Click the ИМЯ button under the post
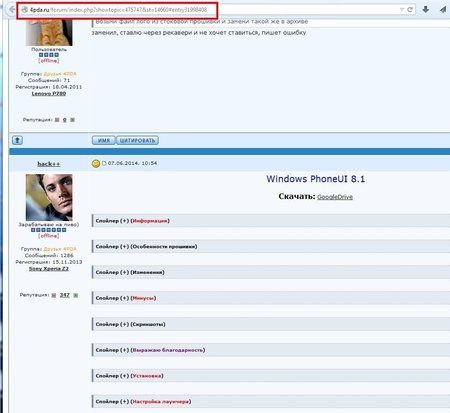 [104, 140]
